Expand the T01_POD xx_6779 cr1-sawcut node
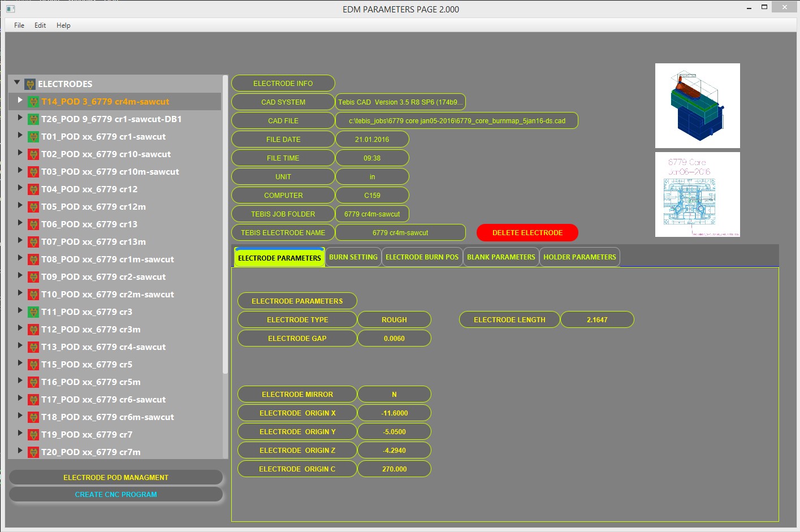The height and width of the screenshot is (532, 800). click(20, 135)
